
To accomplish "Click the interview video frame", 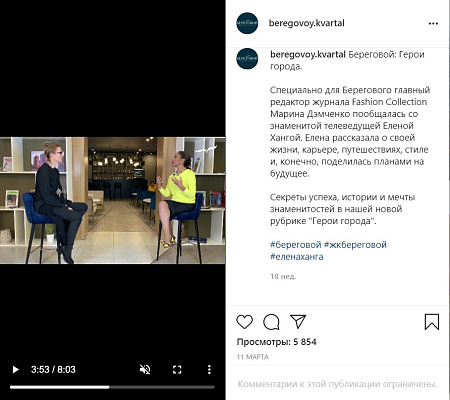I will [112, 200].
